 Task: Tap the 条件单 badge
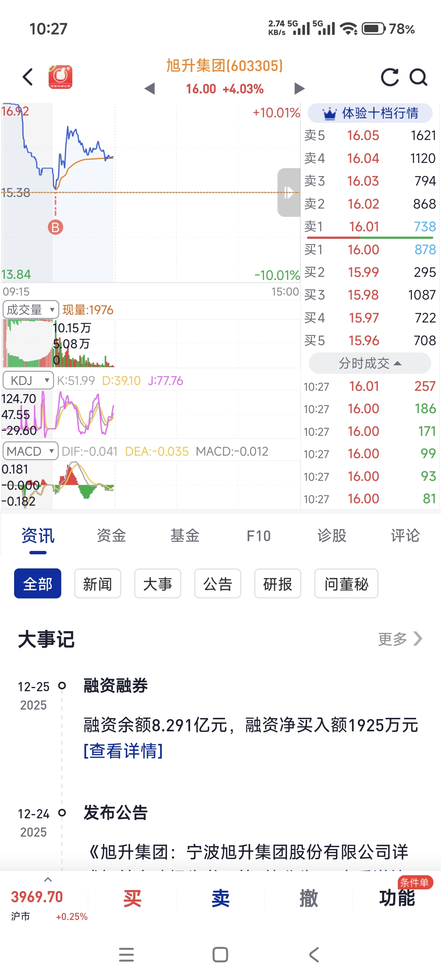coord(415,882)
